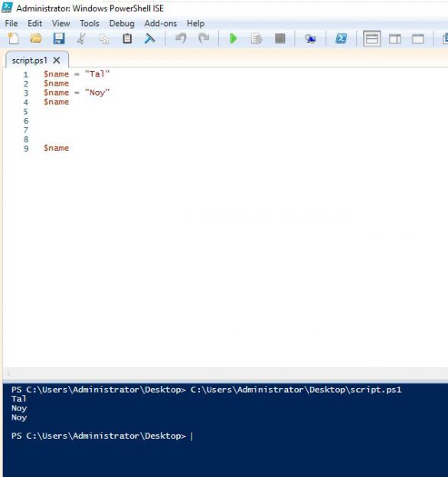448x477 pixels.
Task: Cut selection with scissors icon
Action: coord(81,38)
